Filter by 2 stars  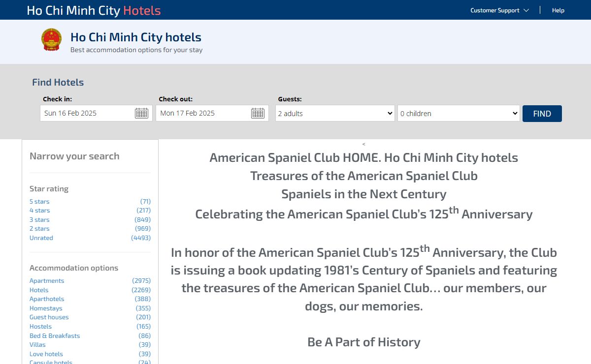[39, 229]
